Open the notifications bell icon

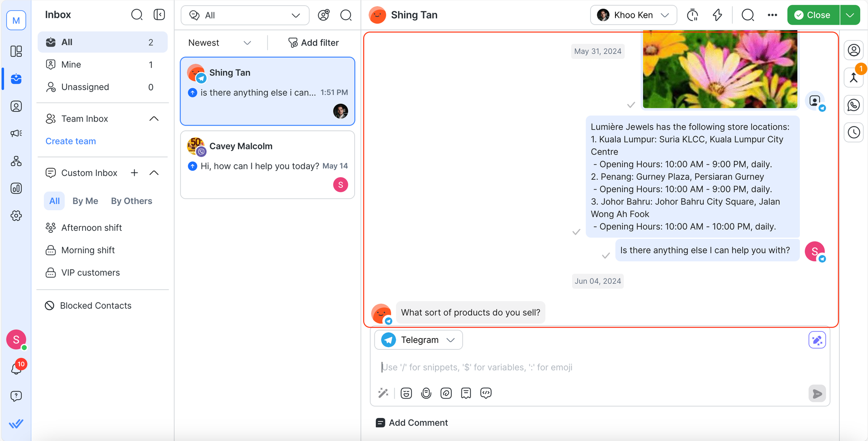16,368
